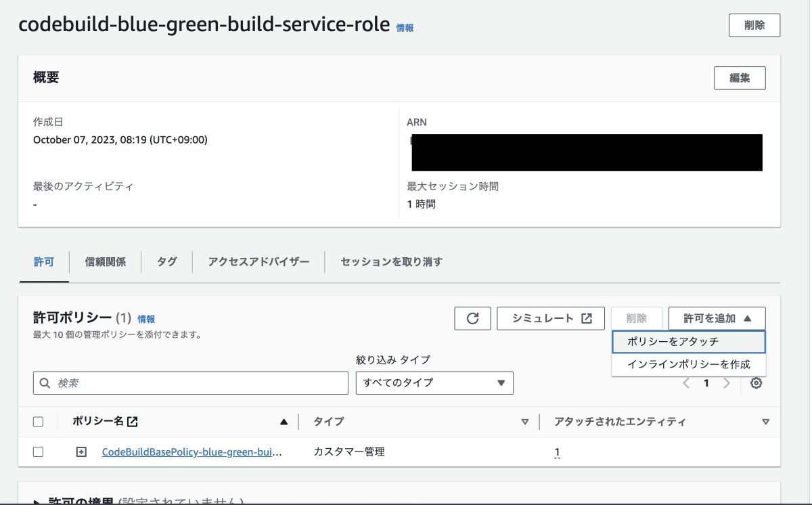Open the アクセスアドバイザー tab

tap(259, 261)
